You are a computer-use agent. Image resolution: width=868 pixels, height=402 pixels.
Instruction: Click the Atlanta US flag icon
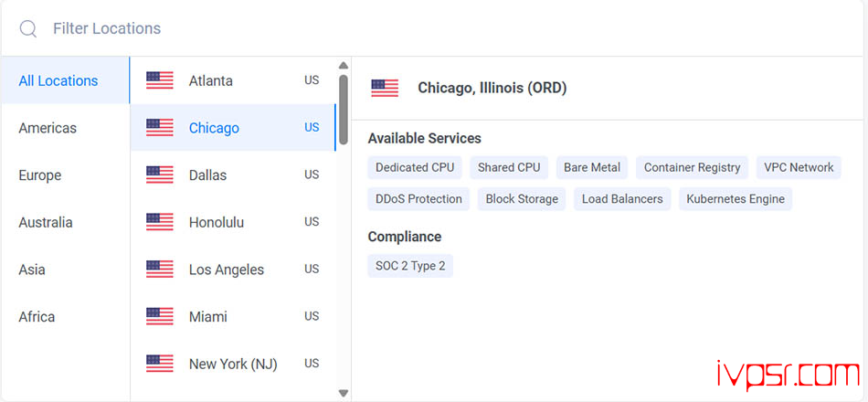[160, 80]
